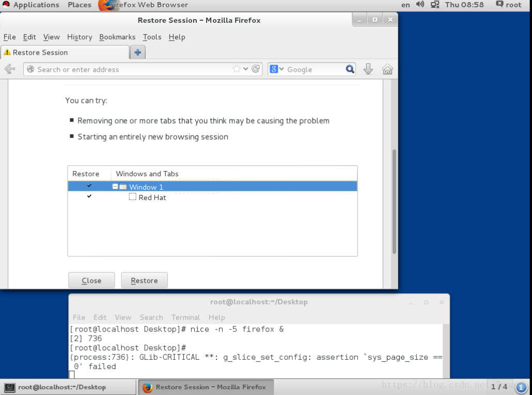The height and width of the screenshot is (395, 532).
Task: Open the Tools menu
Action: 152,37
